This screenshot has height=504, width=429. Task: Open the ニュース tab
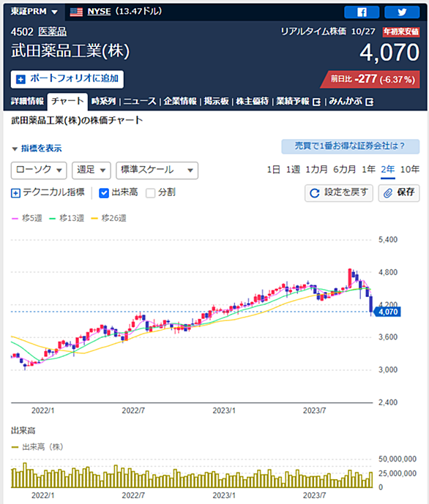click(x=140, y=101)
